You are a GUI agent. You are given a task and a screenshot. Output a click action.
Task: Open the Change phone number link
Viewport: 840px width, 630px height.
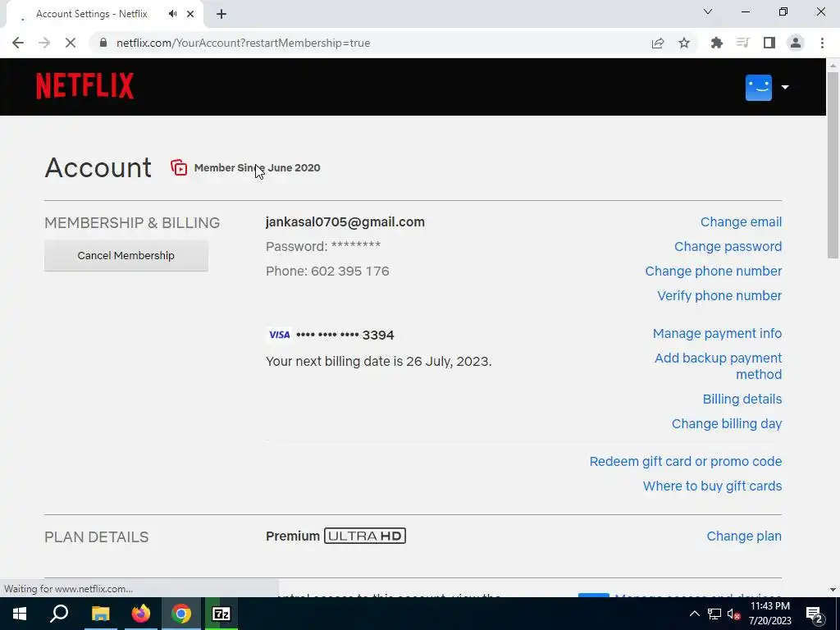coord(714,271)
